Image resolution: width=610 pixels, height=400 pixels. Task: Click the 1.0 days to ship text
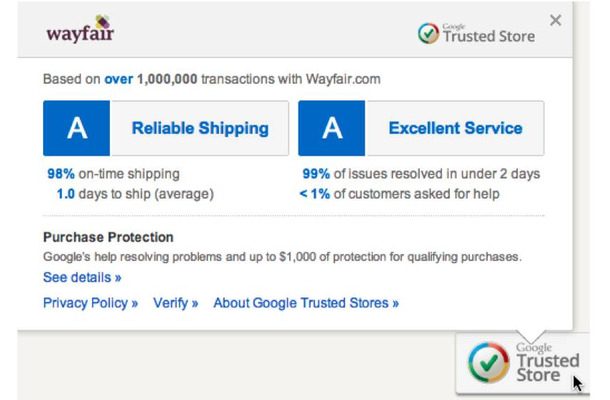pos(135,194)
